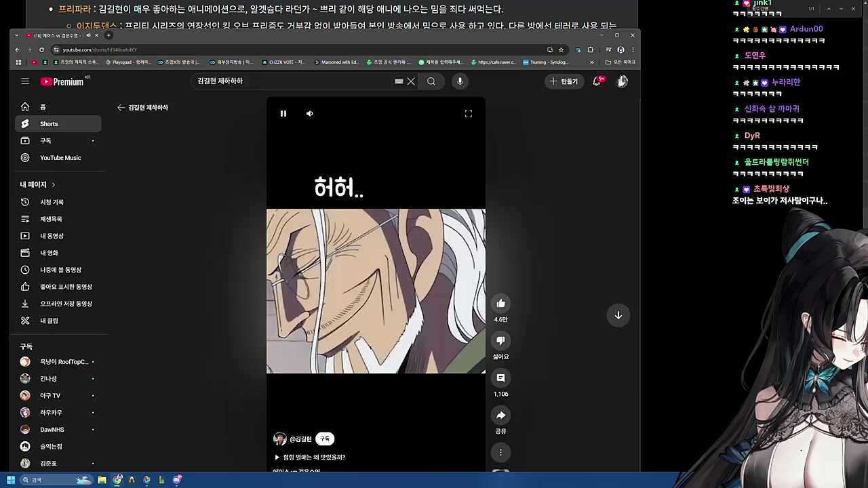
Task: Click the 만들기 create button
Action: click(564, 81)
